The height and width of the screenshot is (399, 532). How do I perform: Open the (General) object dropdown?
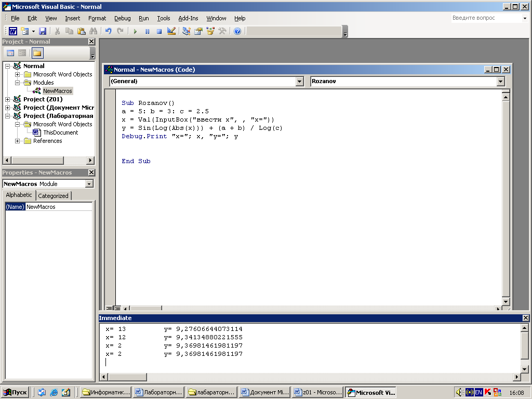pos(299,82)
